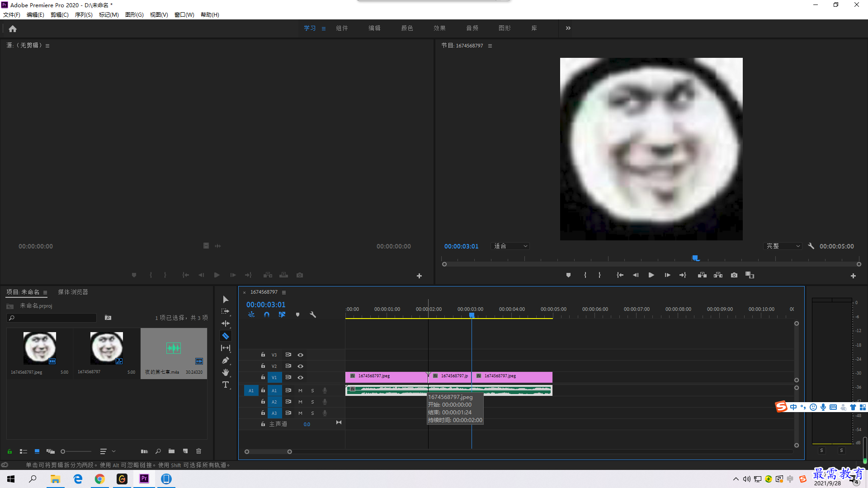Click Lift button in program monitor
Viewport: 868px width, 488px height.
pyautogui.click(x=702, y=275)
